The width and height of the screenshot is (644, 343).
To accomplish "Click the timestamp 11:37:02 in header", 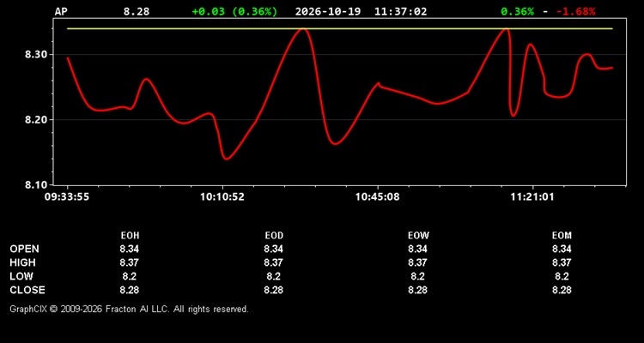I will click(400, 11).
